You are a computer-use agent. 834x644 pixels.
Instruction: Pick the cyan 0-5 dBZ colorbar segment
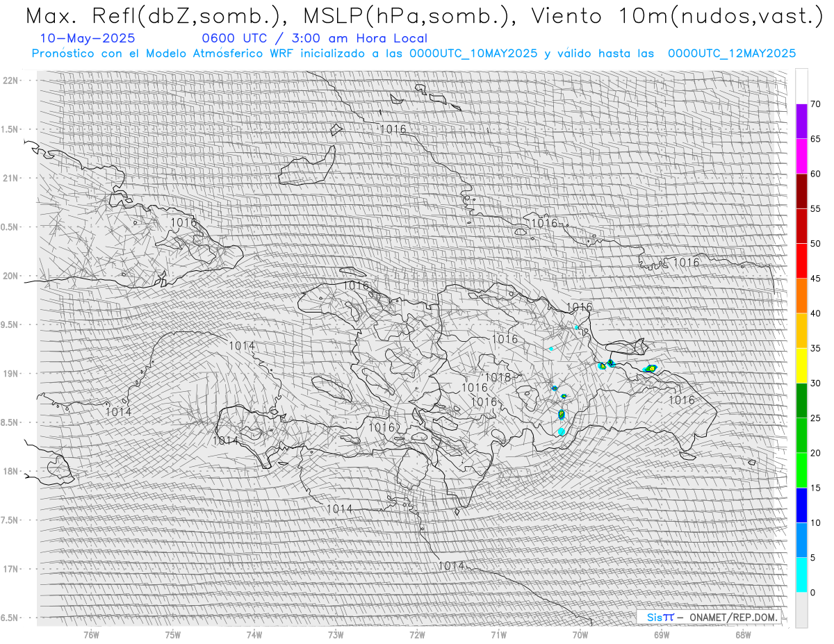click(x=801, y=575)
